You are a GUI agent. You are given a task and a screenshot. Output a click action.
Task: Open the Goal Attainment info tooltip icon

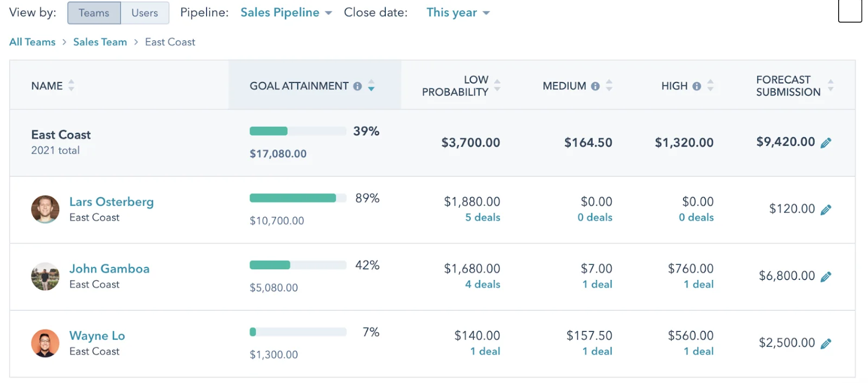(358, 85)
